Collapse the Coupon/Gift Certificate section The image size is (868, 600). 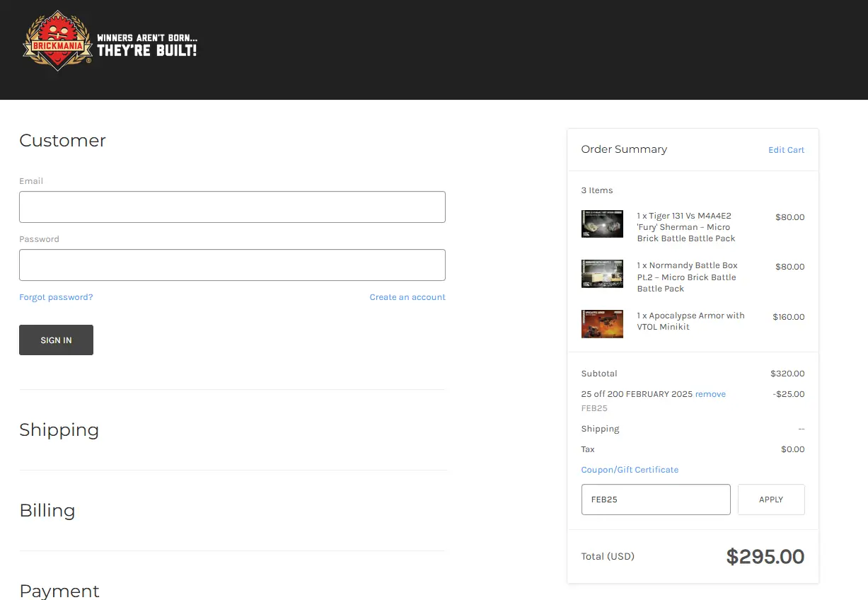(630, 470)
